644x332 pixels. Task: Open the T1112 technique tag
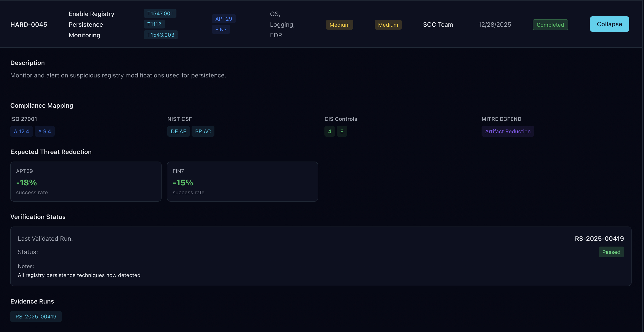(154, 24)
